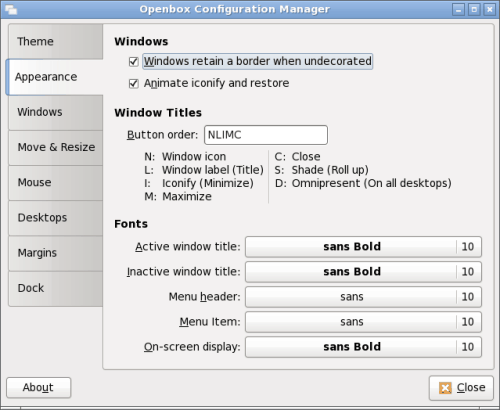Pick the On-screen display font
Screen dimensions: 500x410
[363, 347]
